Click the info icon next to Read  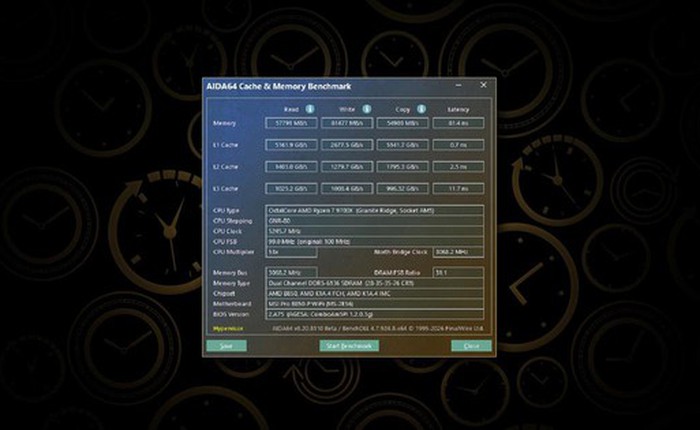tap(309, 109)
